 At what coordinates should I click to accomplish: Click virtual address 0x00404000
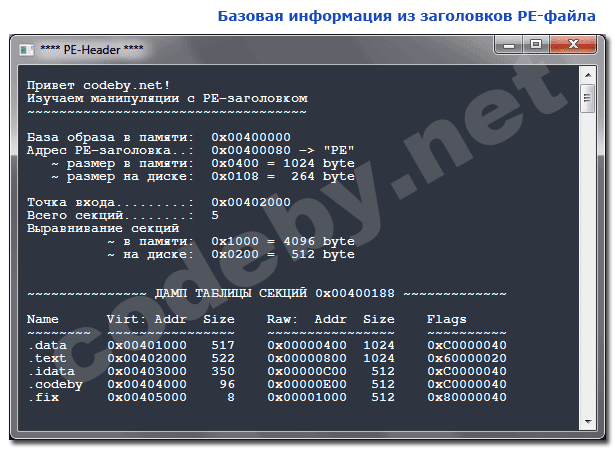(x=147, y=384)
